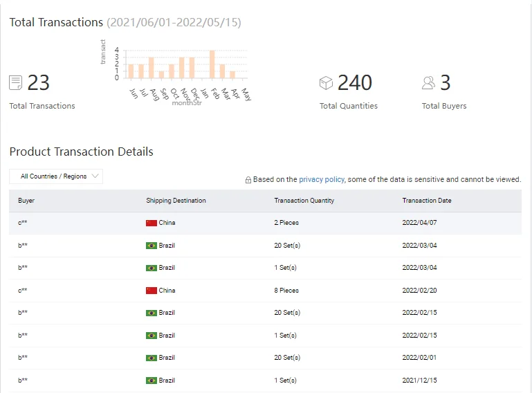
Task: Click the lock icon beside privacy notice
Action: (x=248, y=180)
